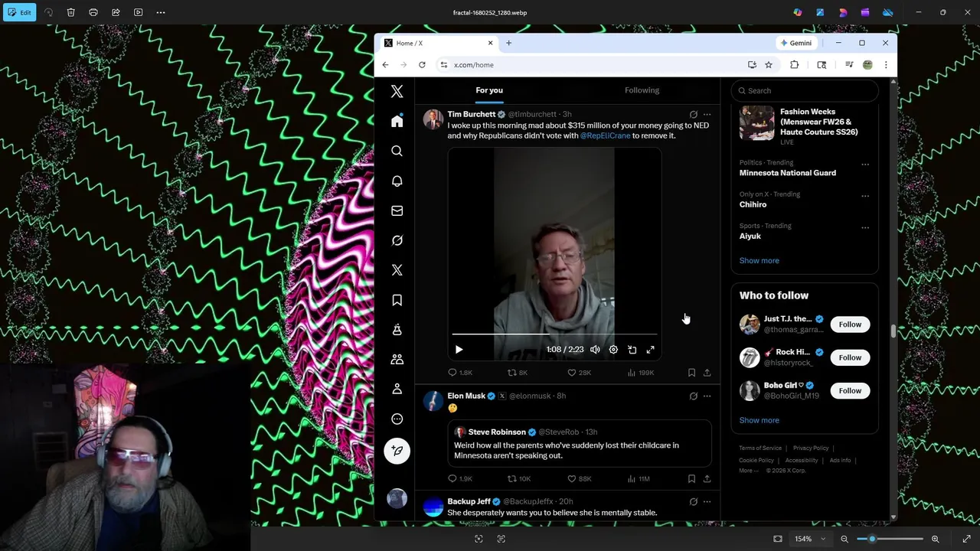Rotate the image in Photos toolbar

pos(49,12)
